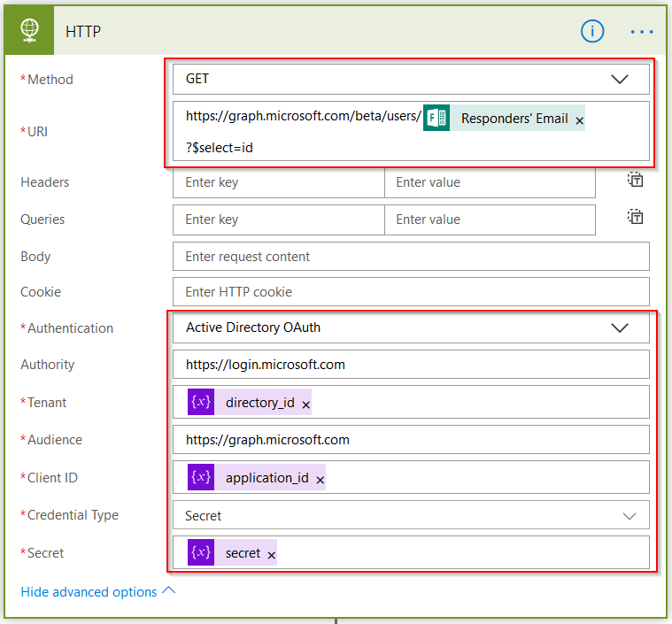Image resolution: width=672 pixels, height=624 pixels.
Task: Click the variable icon on application_id token
Action: click(201, 477)
